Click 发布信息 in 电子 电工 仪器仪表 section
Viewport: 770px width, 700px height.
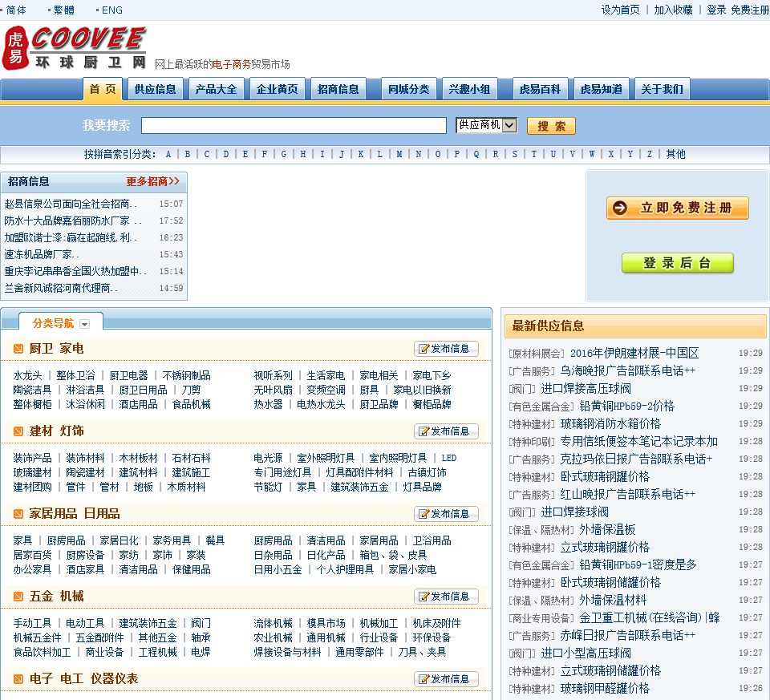[x=446, y=679]
